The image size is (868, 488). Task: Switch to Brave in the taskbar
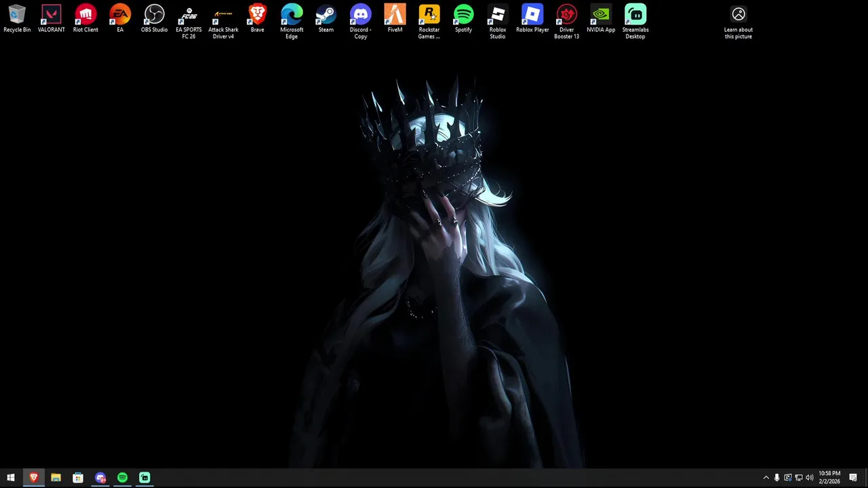click(x=33, y=478)
